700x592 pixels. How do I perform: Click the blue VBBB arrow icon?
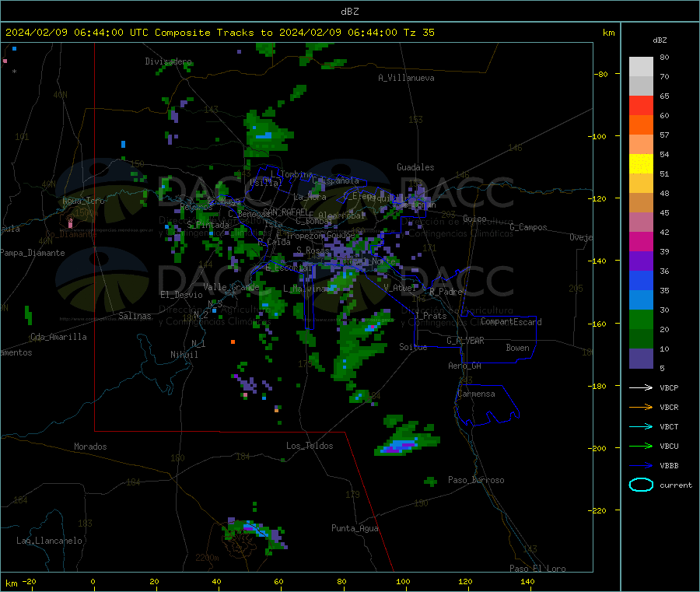pyautogui.click(x=641, y=466)
